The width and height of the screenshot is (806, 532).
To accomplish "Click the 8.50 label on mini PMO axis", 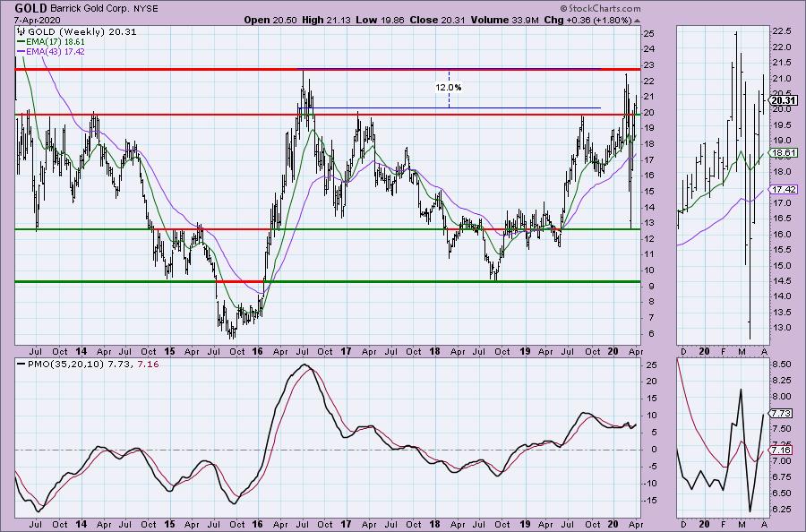I will tap(781, 364).
